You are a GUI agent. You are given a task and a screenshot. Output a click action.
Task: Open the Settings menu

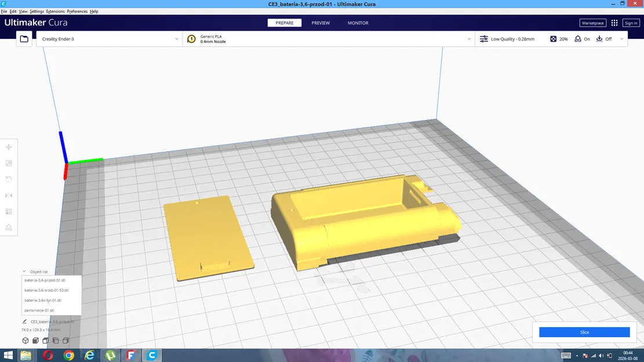(37, 12)
